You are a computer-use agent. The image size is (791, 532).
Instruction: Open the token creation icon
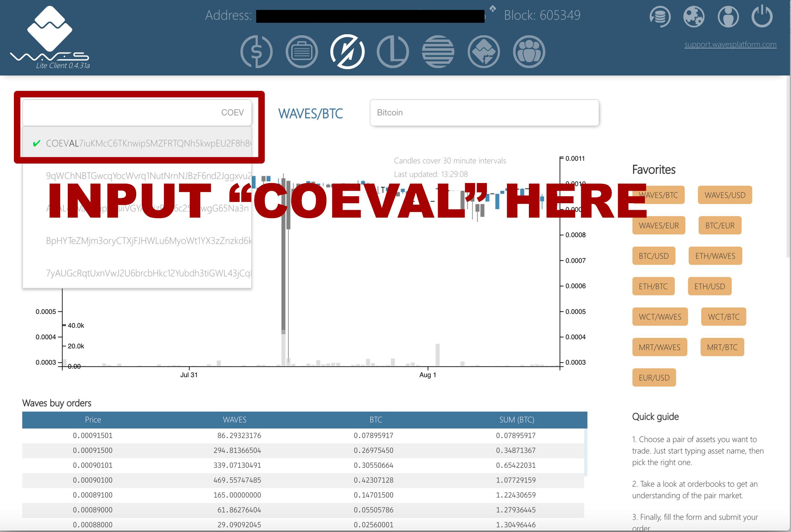coord(484,52)
